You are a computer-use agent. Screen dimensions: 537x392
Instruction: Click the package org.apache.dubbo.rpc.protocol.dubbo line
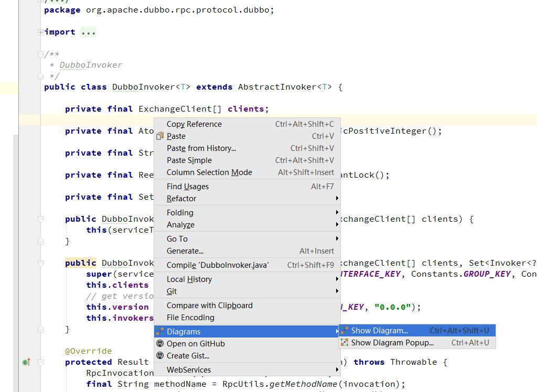[159, 10]
